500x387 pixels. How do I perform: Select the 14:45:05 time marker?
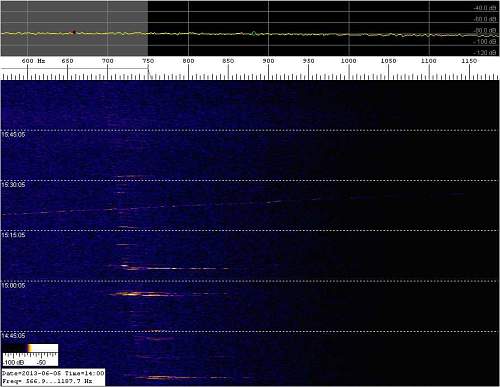click(13, 336)
